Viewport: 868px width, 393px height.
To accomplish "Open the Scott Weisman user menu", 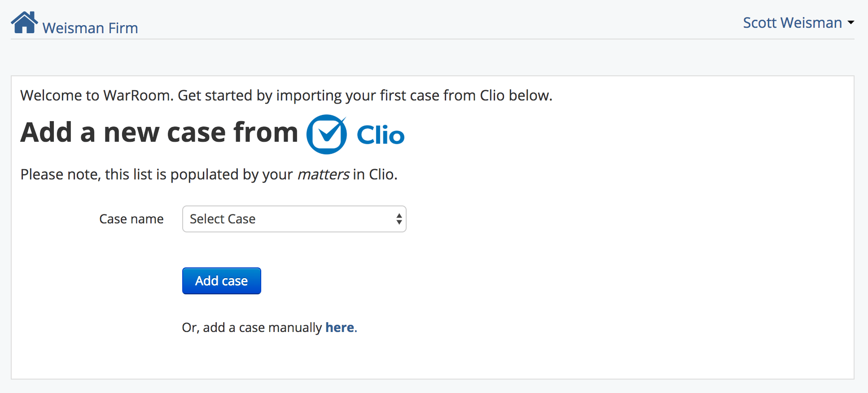I will coord(792,22).
